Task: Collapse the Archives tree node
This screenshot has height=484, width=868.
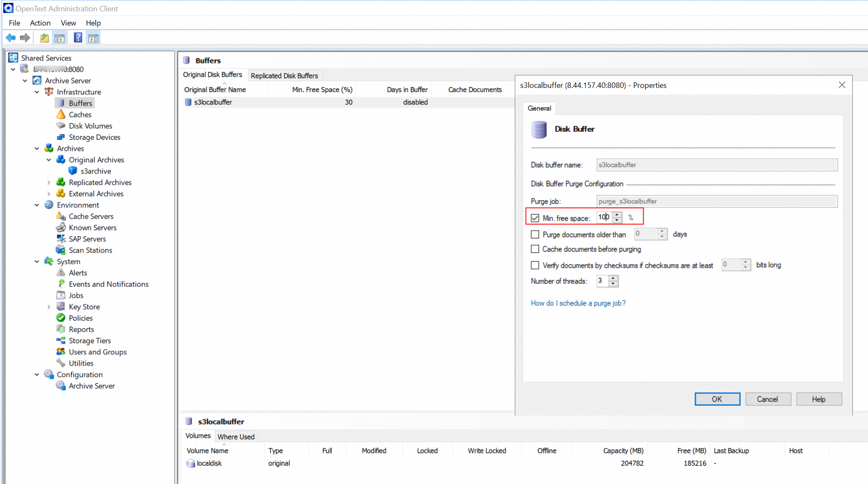Action: coord(37,149)
